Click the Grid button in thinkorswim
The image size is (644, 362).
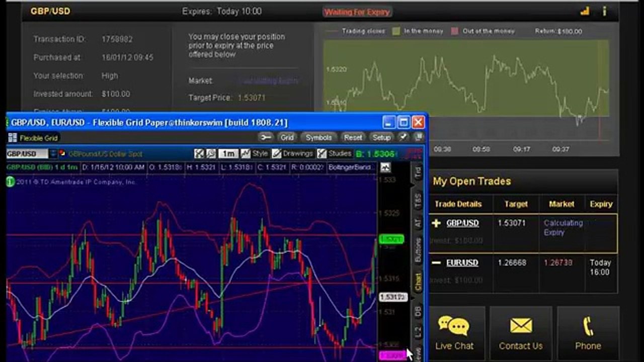click(x=287, y=137)
